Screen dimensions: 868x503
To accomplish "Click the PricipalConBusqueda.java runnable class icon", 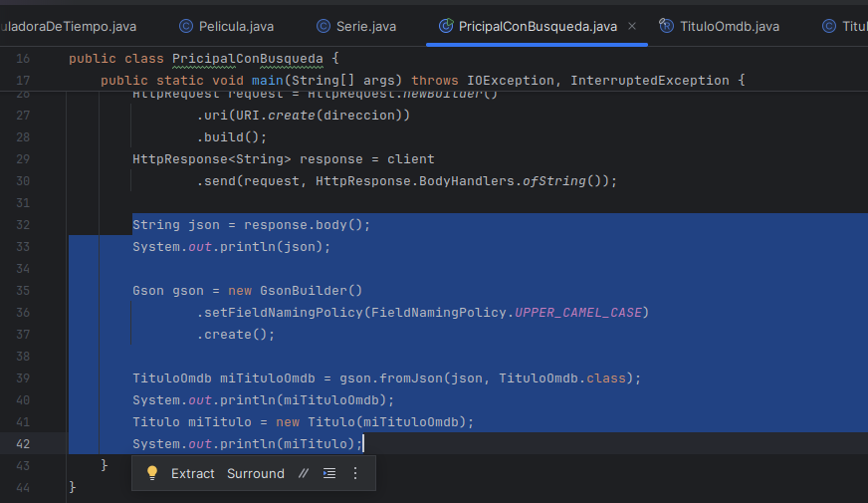I will [x=446, y=26].
